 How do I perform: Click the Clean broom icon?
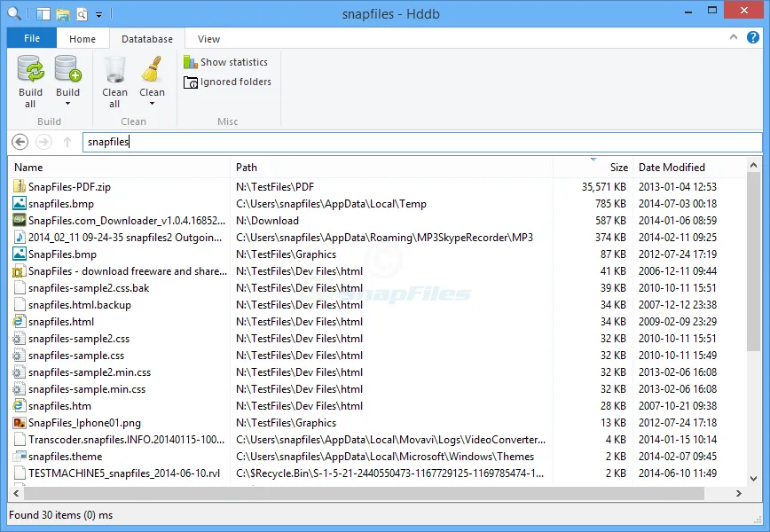click(153, 68)
